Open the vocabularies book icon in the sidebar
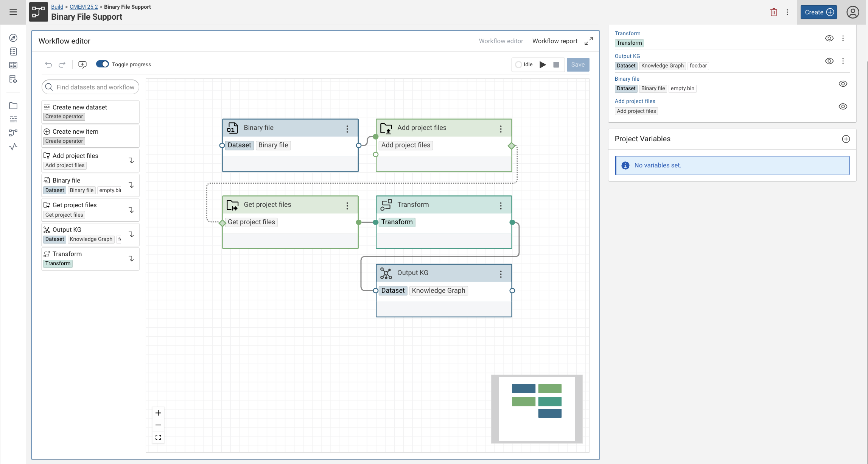The height and width of the screenshot is (464, 868). (13, 65)
